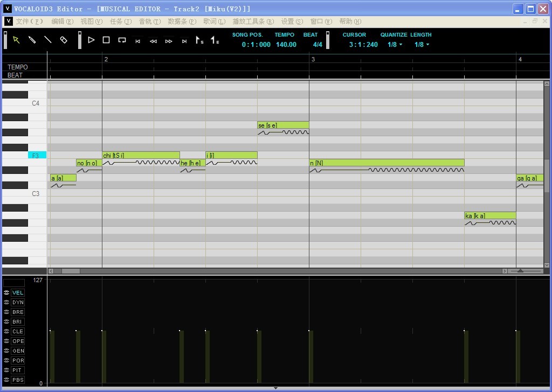Toggle the eye icon next to OPE
The height and width of the screenshot is (392, 552).
[x=6, y=341]
